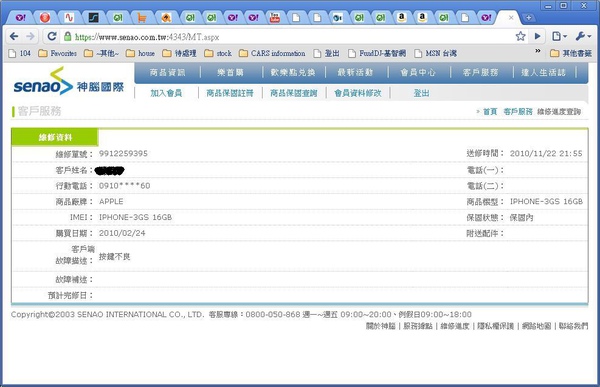Open the 歡樂點兌換 navigation menu
Screen dimensions: 600x387
click(x=293, y=72)
